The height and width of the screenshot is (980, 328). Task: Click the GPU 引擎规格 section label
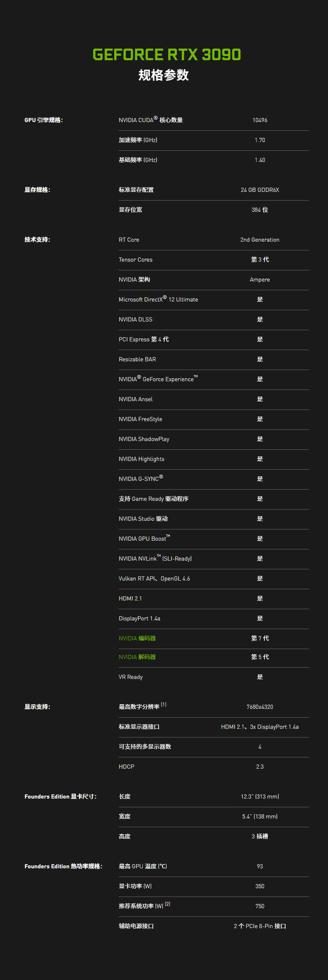coord(44,120)
